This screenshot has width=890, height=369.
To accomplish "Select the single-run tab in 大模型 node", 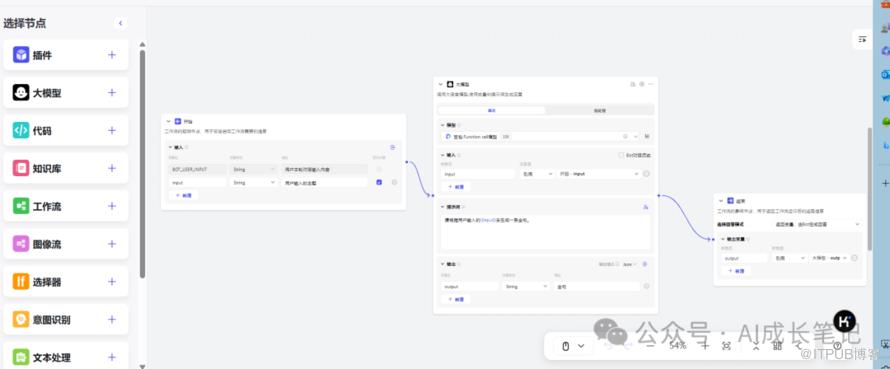I will coord(492,111).
